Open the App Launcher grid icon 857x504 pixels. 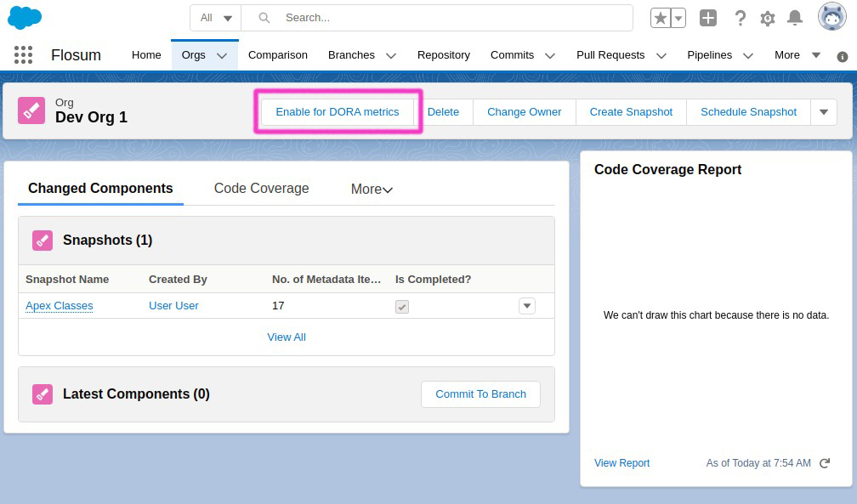click(x=24, y=55)
